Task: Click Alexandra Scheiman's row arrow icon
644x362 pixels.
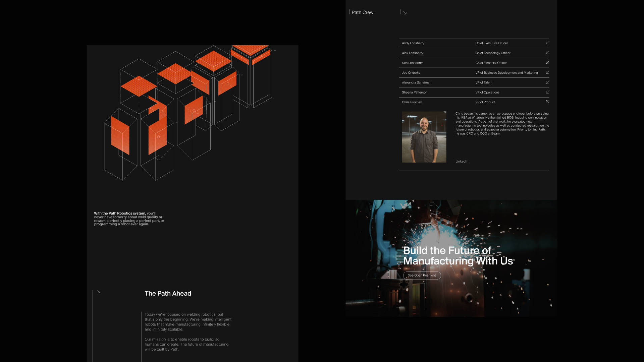Action: coord(547,82)
